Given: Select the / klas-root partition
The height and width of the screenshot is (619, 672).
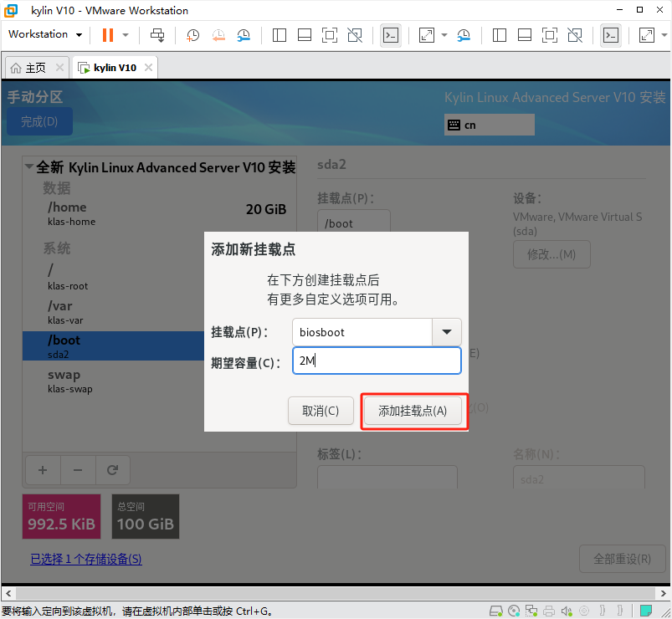Looking at the screenshot, I should coord(114,277).
